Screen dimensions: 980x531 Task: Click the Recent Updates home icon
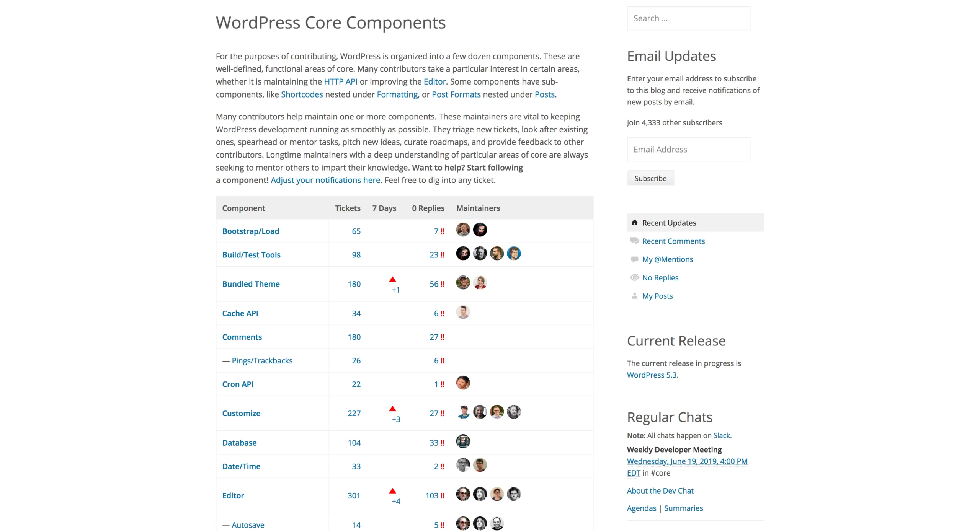point(634,223)
